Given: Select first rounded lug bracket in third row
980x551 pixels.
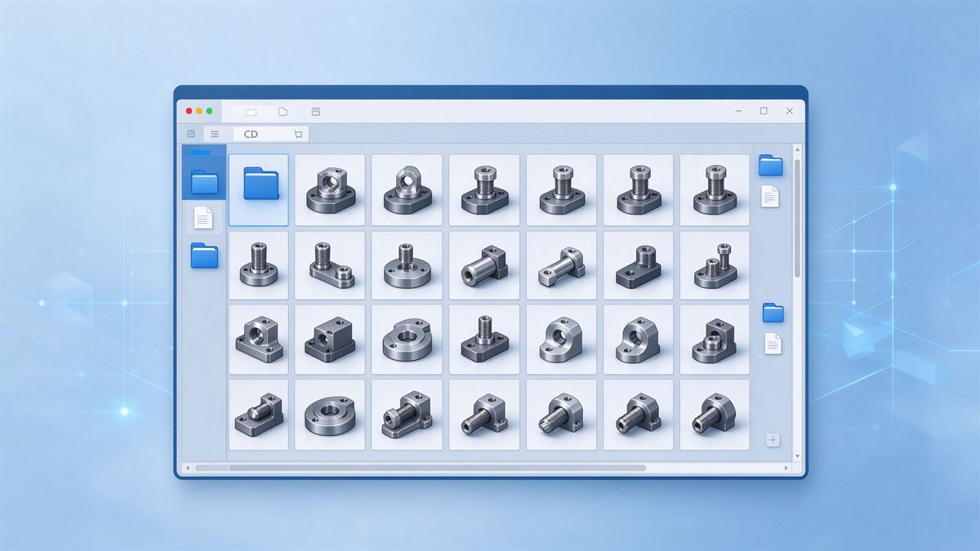Looking at the screenshot, I should point(561,340).
